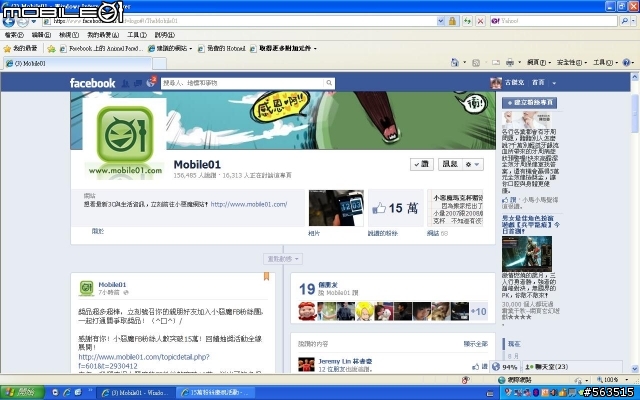
Task: Open the Help menu in menu bar
Action: click(164, 35)
